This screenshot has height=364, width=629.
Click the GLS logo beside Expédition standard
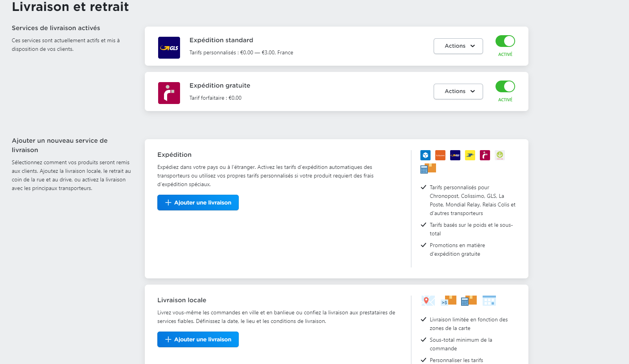[x=169, y=48]
